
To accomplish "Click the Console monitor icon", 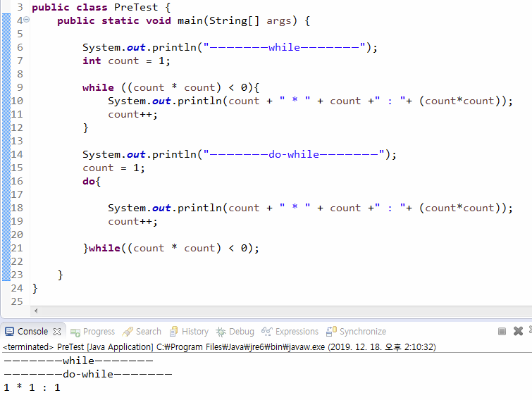I will click(9, 332).
